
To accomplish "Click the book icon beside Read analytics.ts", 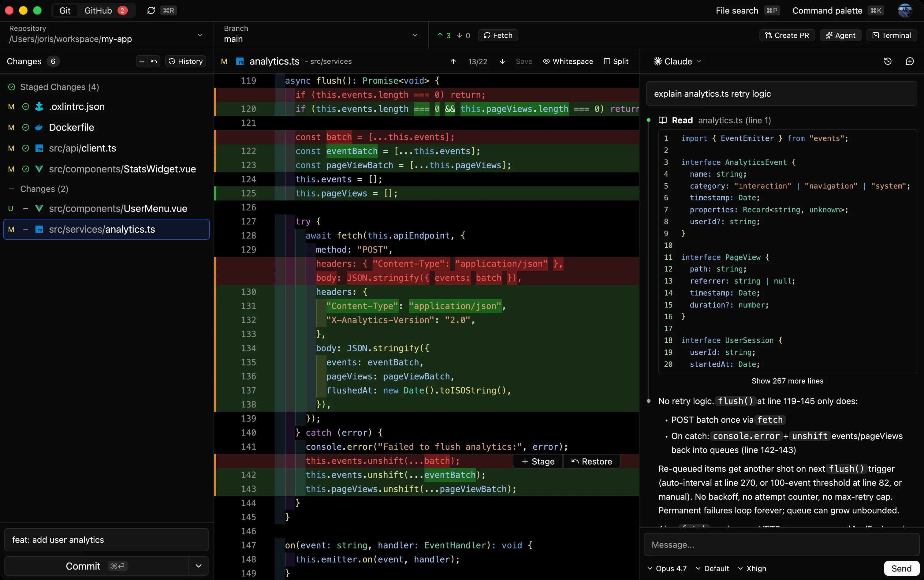I will tap(662, 120).
